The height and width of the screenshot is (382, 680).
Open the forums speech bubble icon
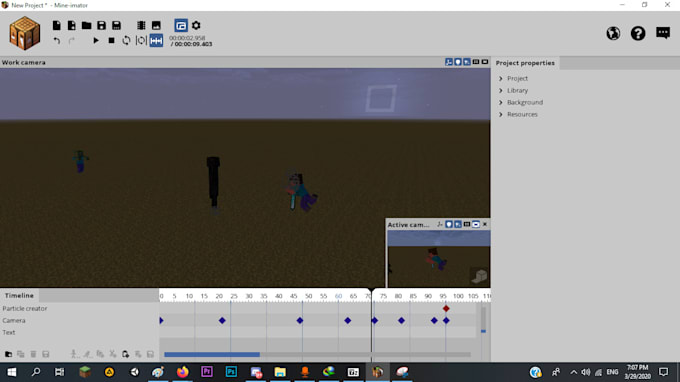(x=663, y=33)
